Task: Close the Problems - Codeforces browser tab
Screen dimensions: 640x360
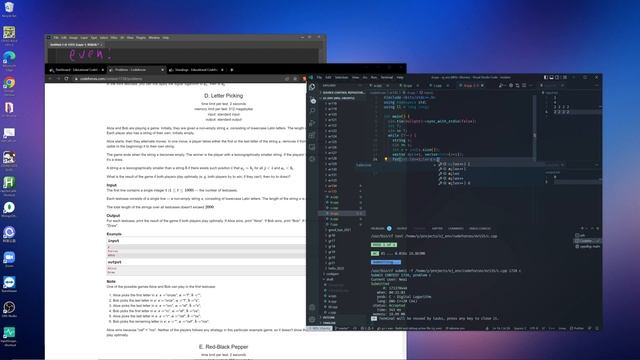Action: (x=162, y=70)
